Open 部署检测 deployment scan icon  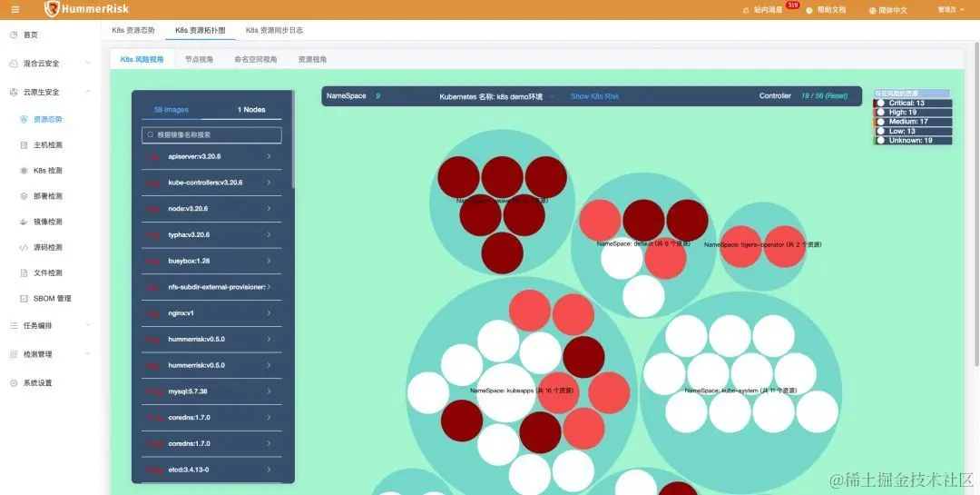(24, 196)
